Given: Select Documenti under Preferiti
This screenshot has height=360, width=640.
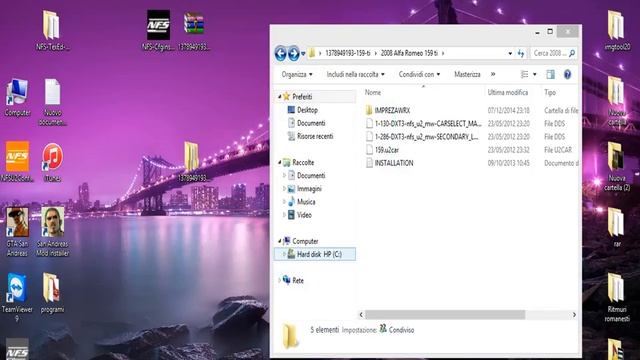Looking at the screenshot, I should pos(311,123).
